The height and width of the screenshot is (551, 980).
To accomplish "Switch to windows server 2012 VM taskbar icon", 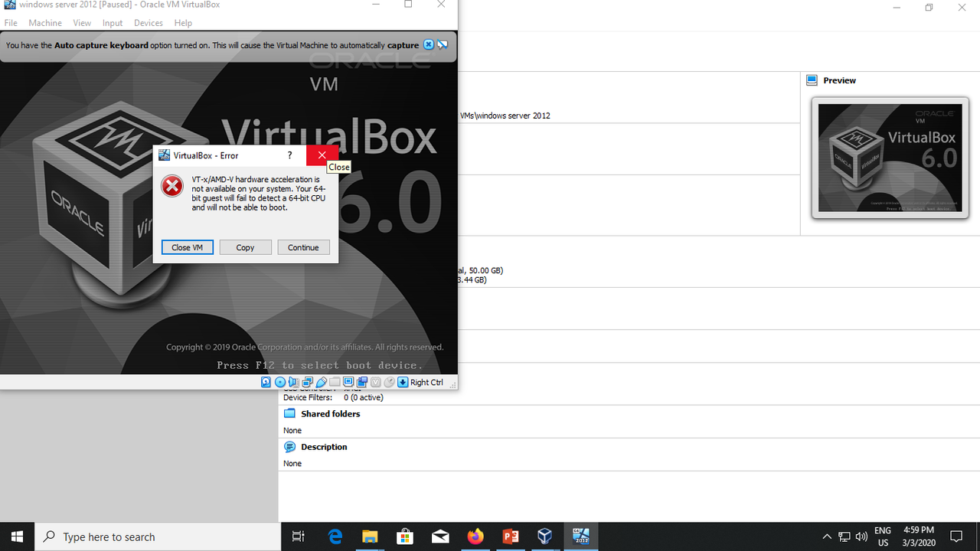I will click(580, 536).
